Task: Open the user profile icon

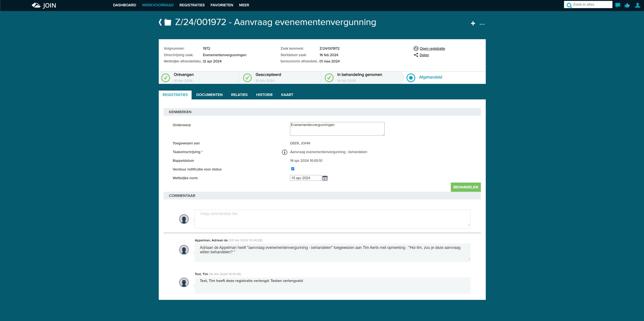Action: 637,5
